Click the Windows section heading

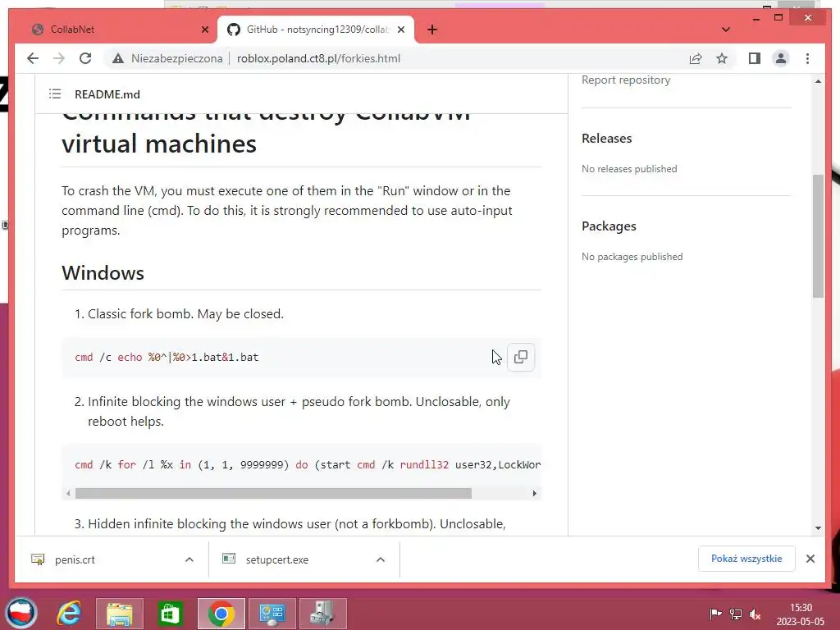click(x=103, y=272)
